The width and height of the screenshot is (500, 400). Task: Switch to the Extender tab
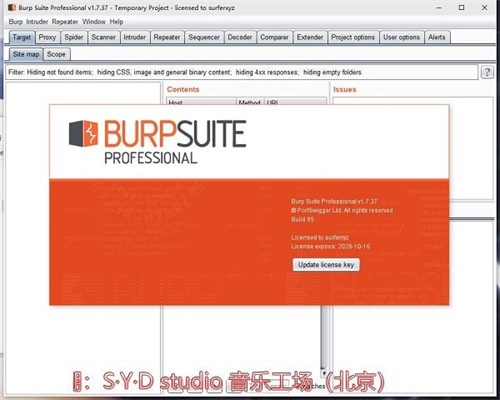click(x=310, y=37)
